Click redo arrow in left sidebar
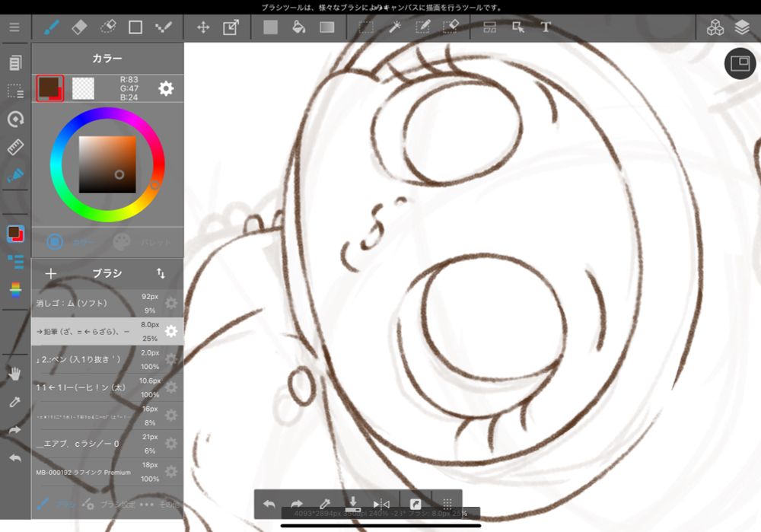The width and height of the screenshot is (761, 532). coord(15,430)
